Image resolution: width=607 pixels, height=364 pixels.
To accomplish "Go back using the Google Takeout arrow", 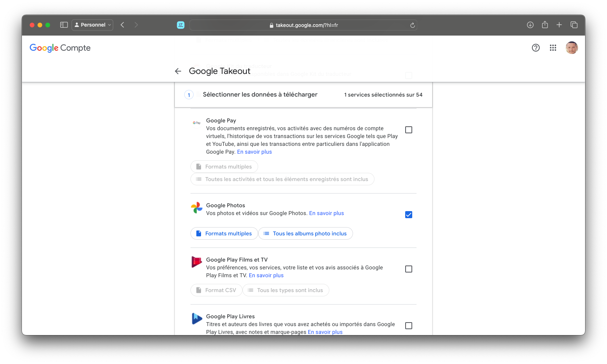I will [x=178, y=71].
